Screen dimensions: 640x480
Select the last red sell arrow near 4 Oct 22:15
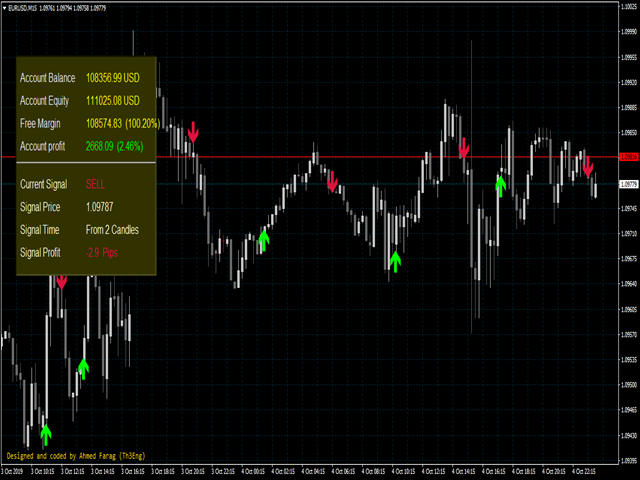click(588, 167)
